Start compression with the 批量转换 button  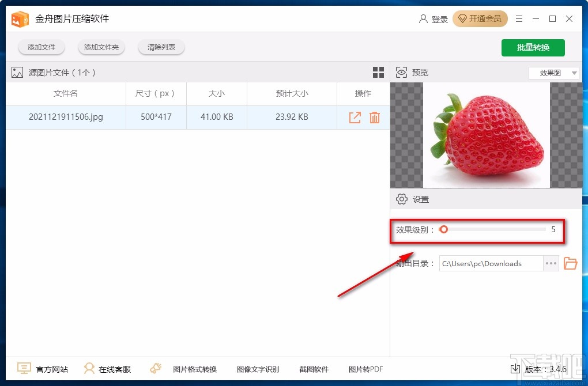[533, 48]
